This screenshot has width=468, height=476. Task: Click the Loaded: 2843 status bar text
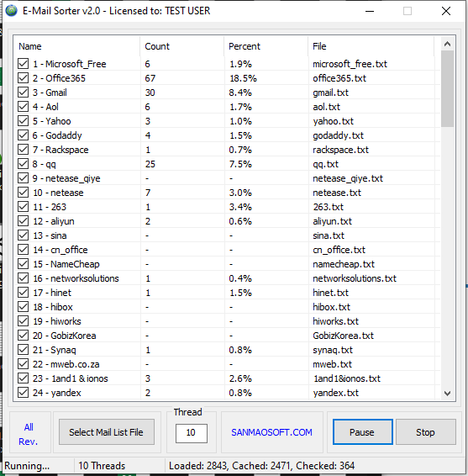(198, 465)
